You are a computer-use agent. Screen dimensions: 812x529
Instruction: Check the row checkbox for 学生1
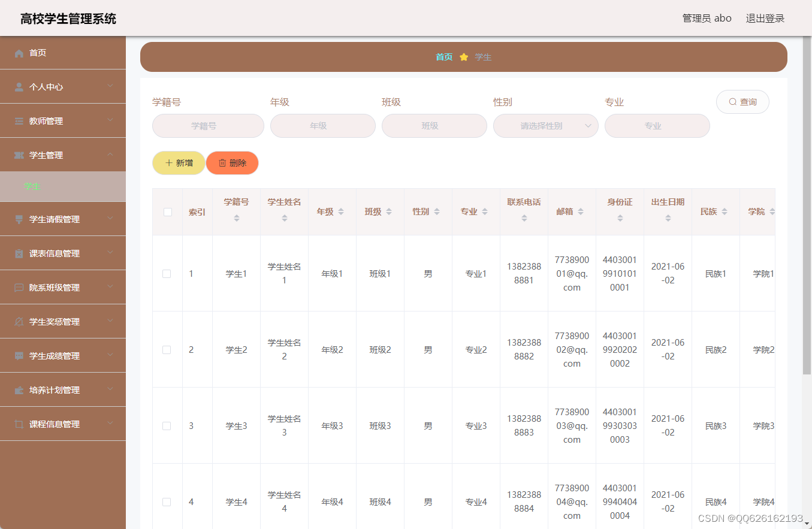(x=167, y=274)
